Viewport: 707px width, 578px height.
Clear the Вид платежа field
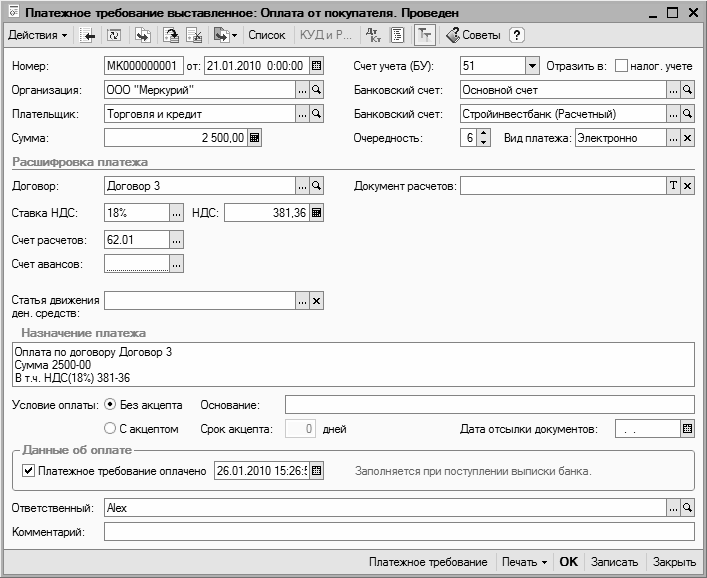click(687, 138)
